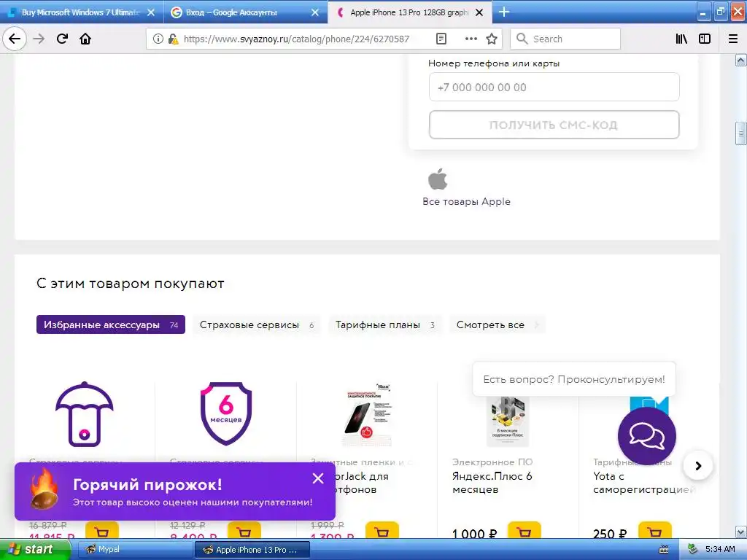Viewport: 747px width, 560px height.
Task: Close the Google Аккаунты tab
Action: point(315,12)
